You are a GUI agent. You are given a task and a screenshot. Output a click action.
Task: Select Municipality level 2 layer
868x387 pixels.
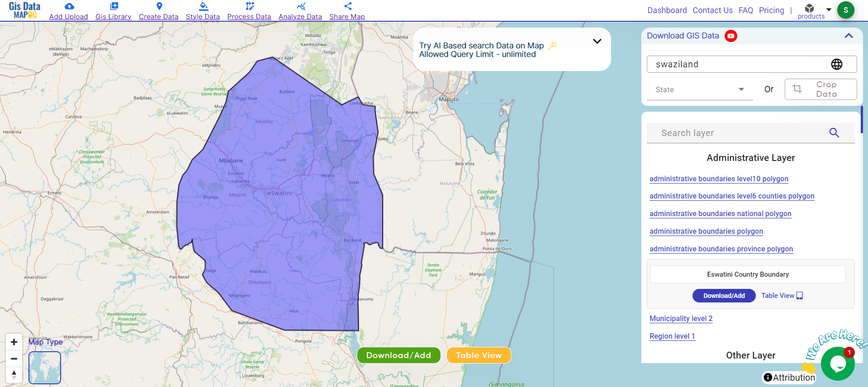(x=681, y=319)
